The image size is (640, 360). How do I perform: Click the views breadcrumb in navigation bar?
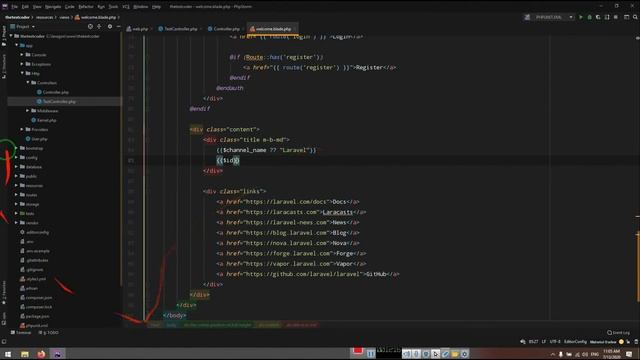(64, 17)
